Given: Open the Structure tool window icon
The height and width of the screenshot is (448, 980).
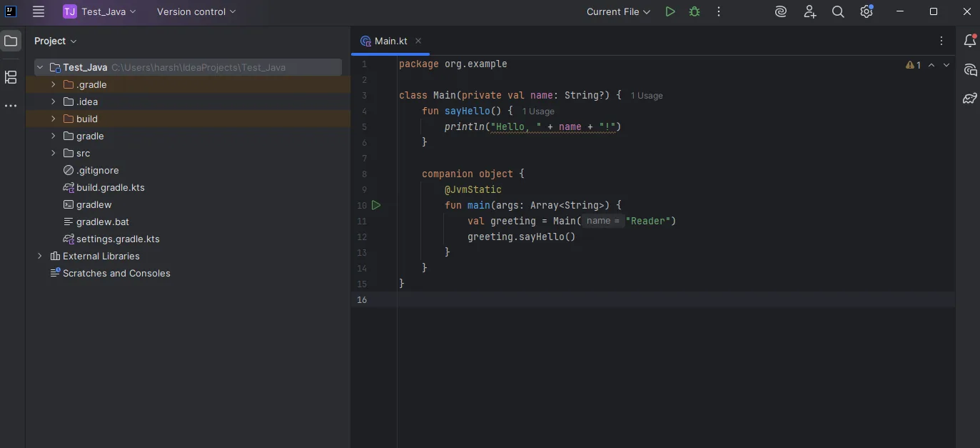Looking at the screenshot, I should coord(11,77).
